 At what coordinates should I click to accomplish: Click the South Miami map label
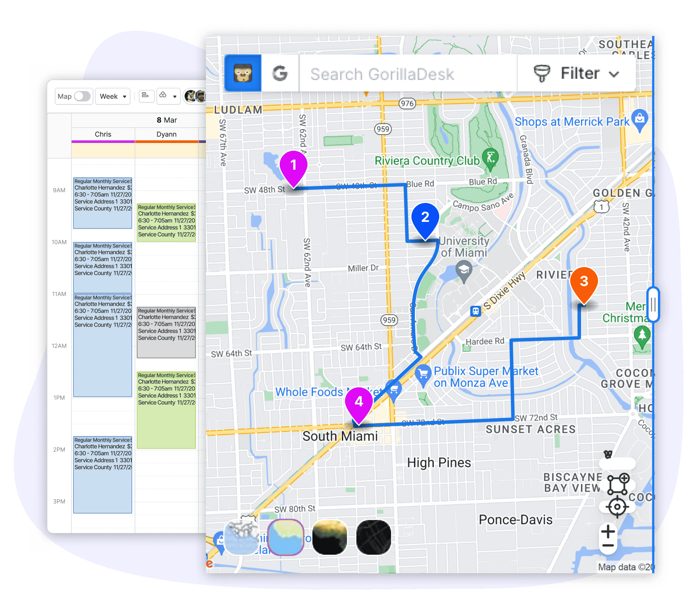[340, 436]
